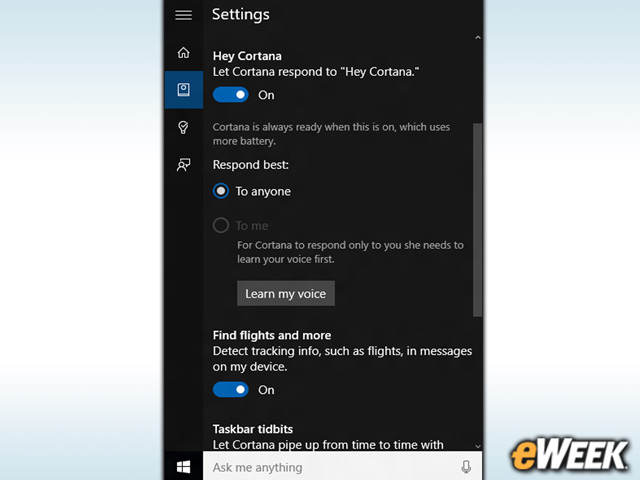Toggle the Find flights and more switch
The height and width of the screenshot is (480, 640).
[x=231, y=390]
